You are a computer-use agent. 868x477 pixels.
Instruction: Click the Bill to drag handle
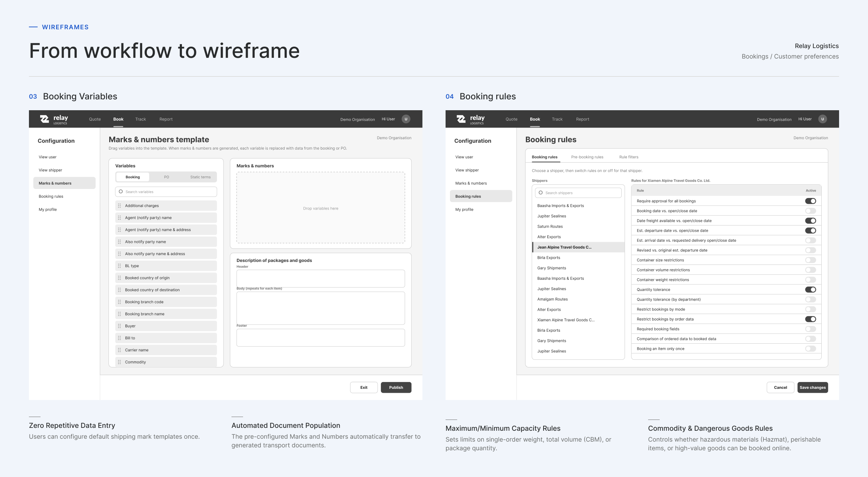pyautogui.click(x=119, y=338)
